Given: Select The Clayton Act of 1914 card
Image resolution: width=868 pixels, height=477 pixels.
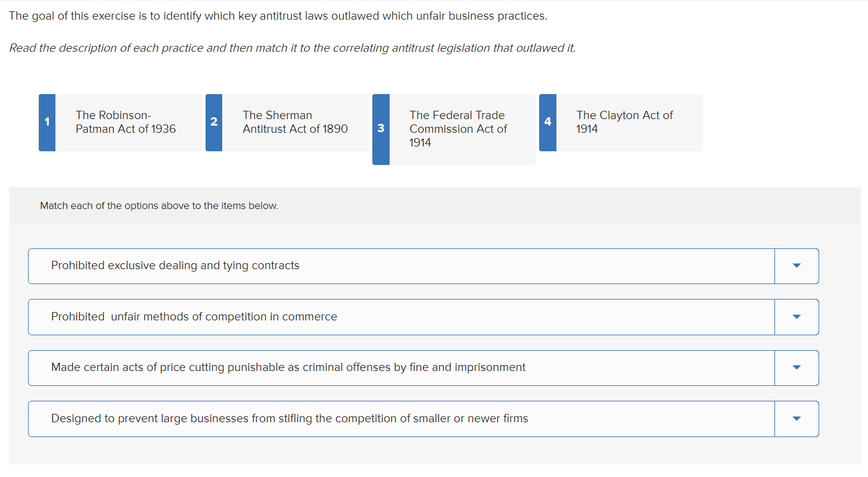Looking at the screenshot, I should tap(624, 122).
